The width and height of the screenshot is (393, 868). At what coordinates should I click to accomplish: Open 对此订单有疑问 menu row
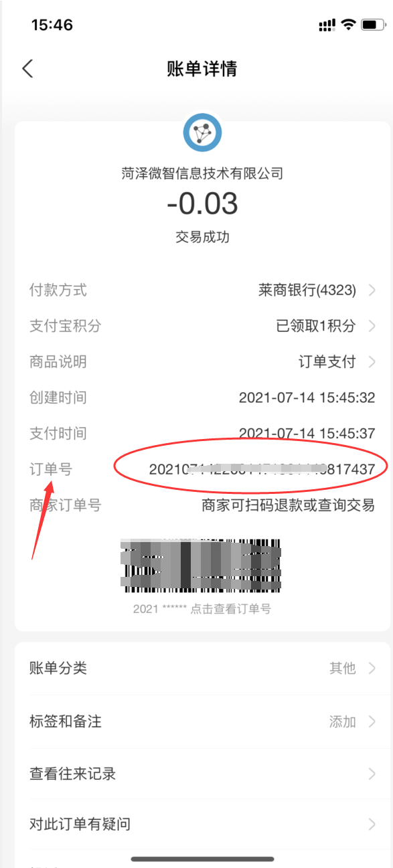[x=202, y=824]
